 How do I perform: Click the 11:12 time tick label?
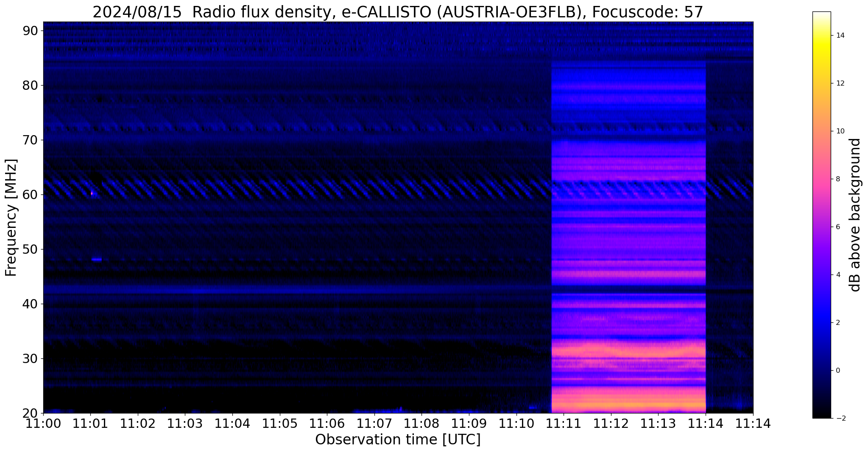pyautogui.click(x=611, y=423)
